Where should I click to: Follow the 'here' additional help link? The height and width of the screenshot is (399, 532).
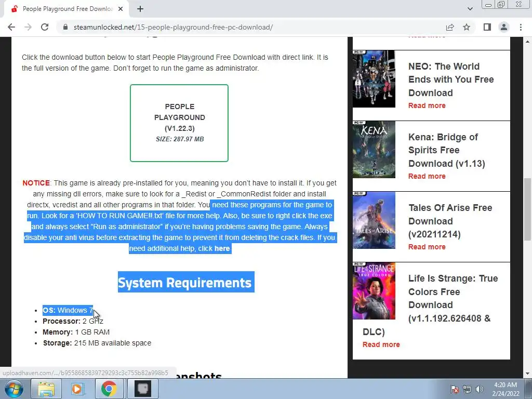click(222, 248)
